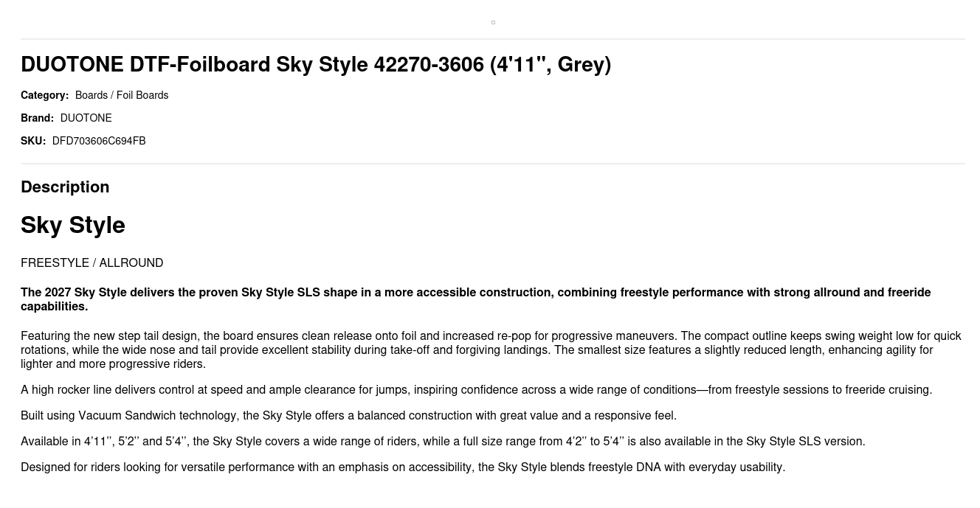Click the words 'Sky Style SLS version'
Screen dimensions: 980x508
pos(804,442)
